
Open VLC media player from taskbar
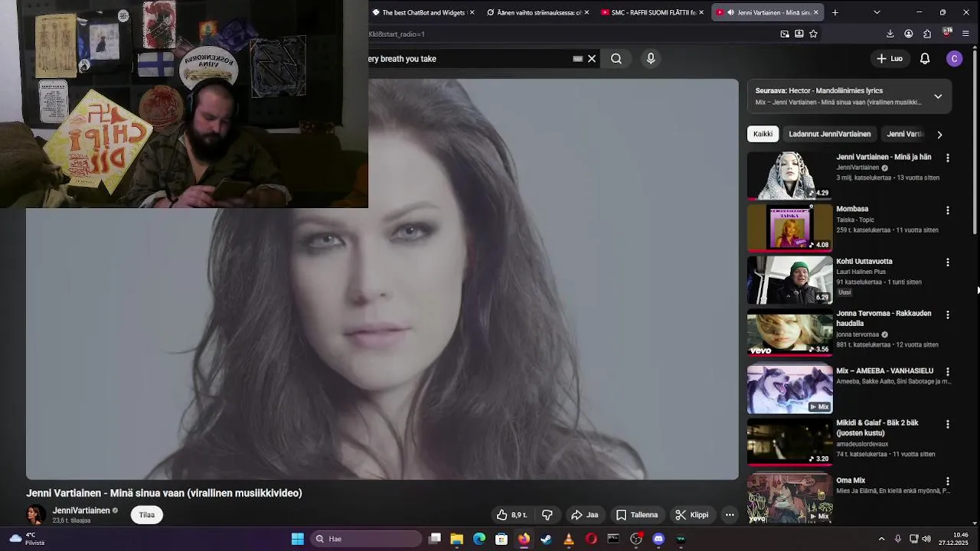(568, 539)
